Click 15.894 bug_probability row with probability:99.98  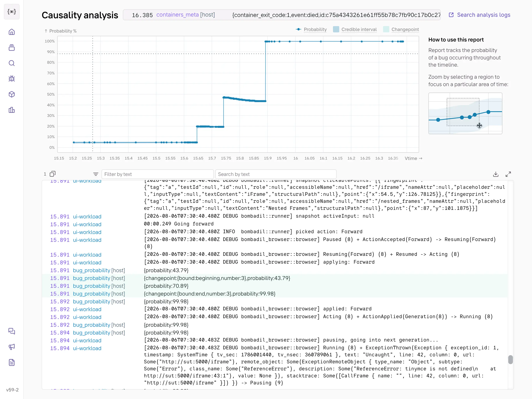(x=275, y=333)
